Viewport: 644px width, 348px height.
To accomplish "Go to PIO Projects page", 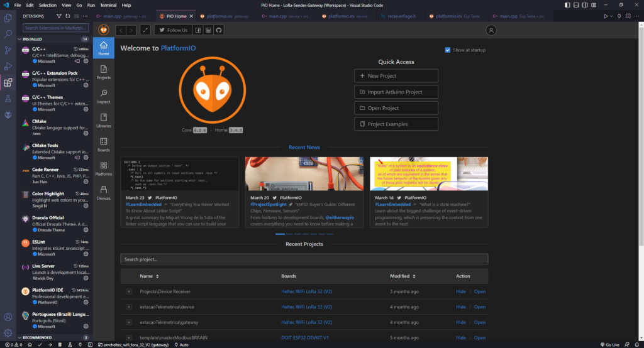I will click(x=104, y=72).
